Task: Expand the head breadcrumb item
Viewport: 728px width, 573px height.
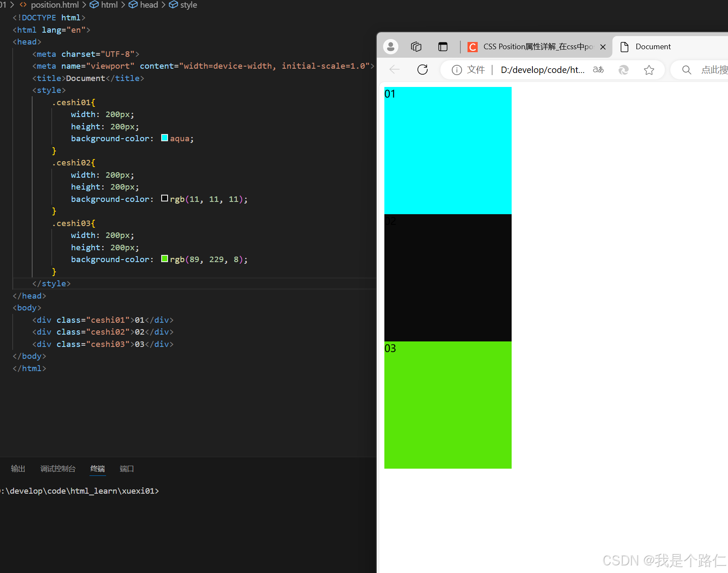Action: (x=148, y=5)
